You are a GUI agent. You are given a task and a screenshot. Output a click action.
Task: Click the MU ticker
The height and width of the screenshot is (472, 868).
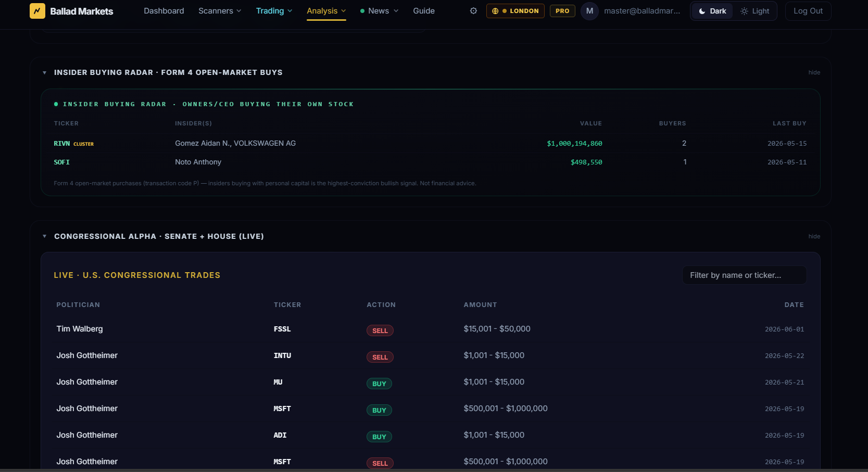coord(278,382)
